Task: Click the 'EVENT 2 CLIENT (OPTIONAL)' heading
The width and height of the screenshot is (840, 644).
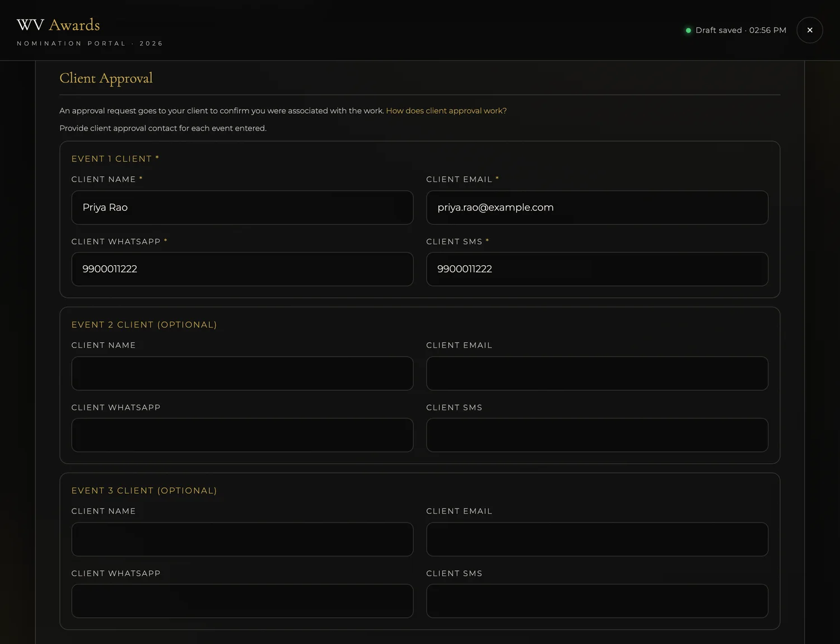Action: tap(144, 325)
